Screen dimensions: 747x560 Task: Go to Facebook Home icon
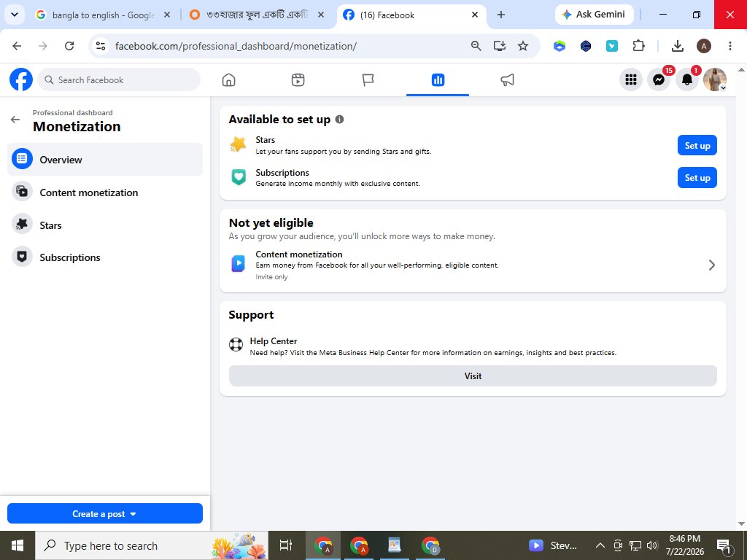click(228, 80)
